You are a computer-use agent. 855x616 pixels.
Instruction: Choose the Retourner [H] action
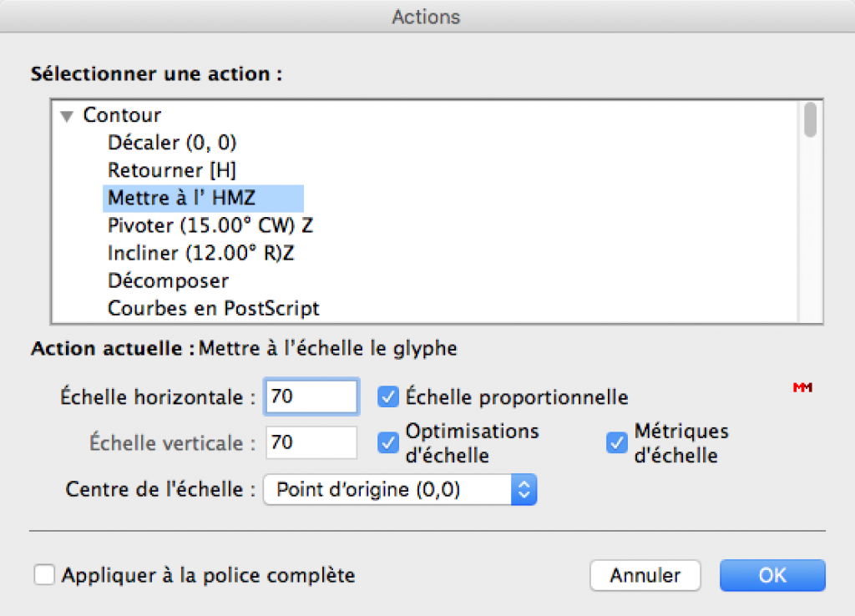[x=172, y=170]
